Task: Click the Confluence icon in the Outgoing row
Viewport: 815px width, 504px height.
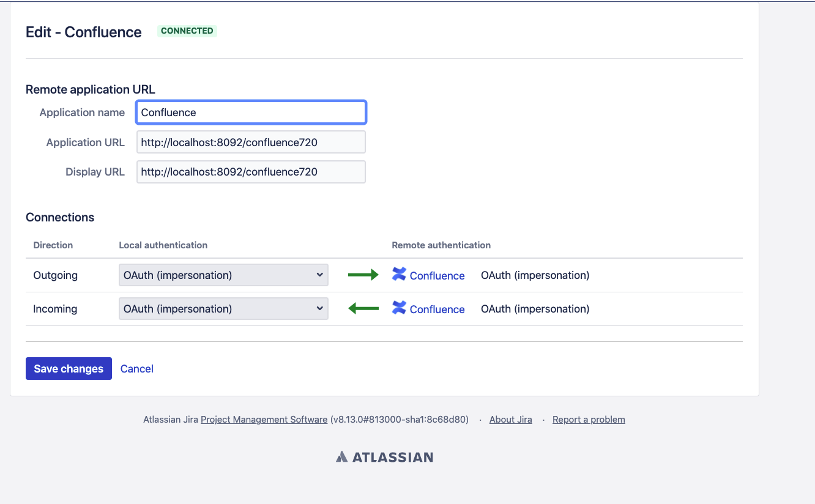Action: click(399, 274)
